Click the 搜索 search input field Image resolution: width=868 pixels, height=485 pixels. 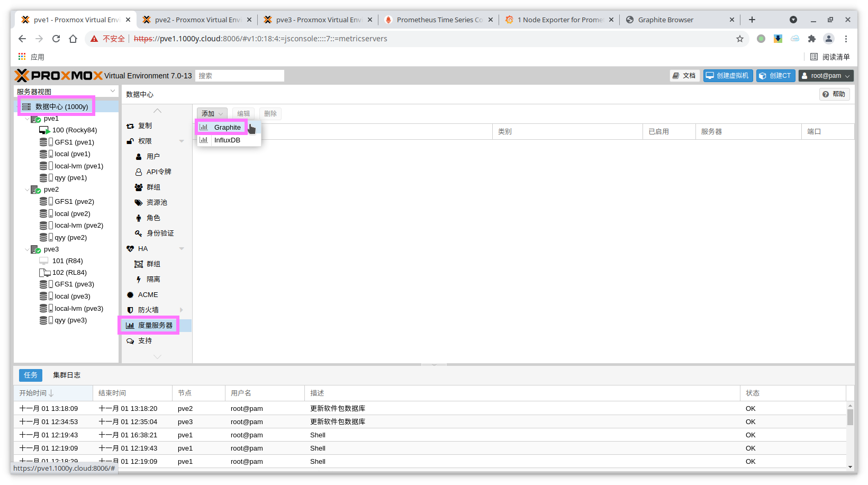(x=239, y=76)
